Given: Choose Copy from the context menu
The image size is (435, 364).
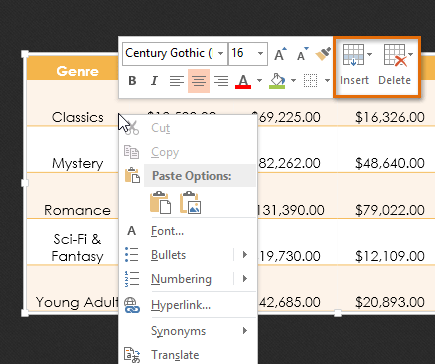Looking at the screenshot, I should tap(188, 152).
